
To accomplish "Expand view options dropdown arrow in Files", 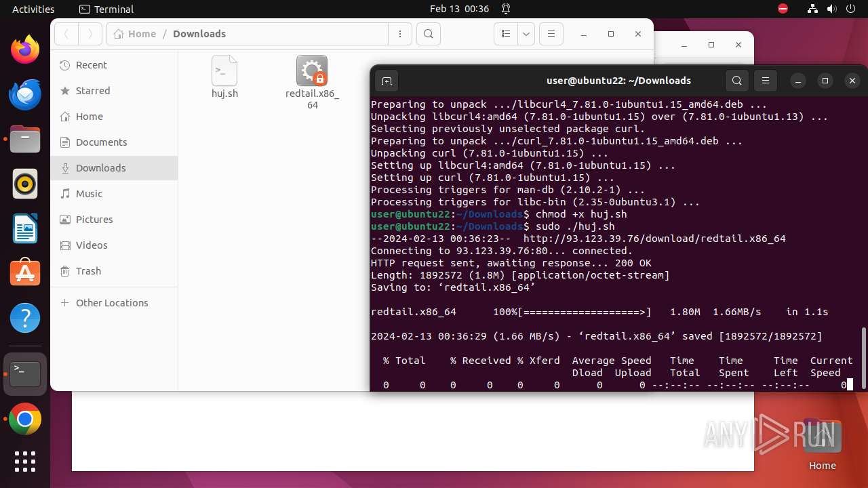I will (x=526, y=34).
